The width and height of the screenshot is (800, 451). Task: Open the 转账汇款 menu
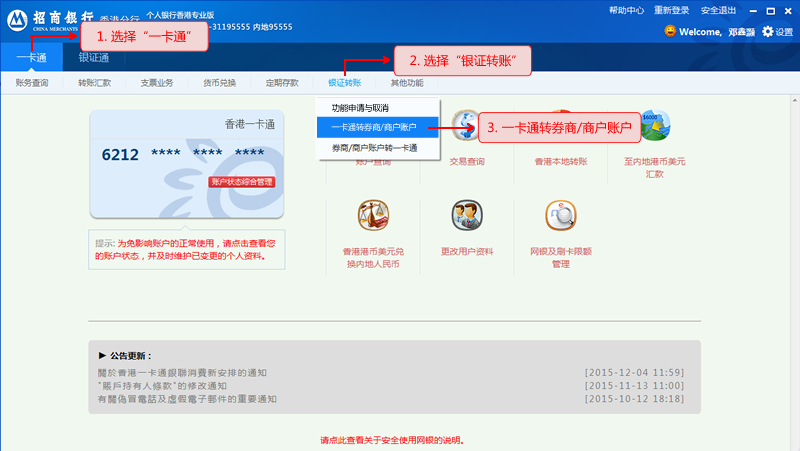(96, 82)
